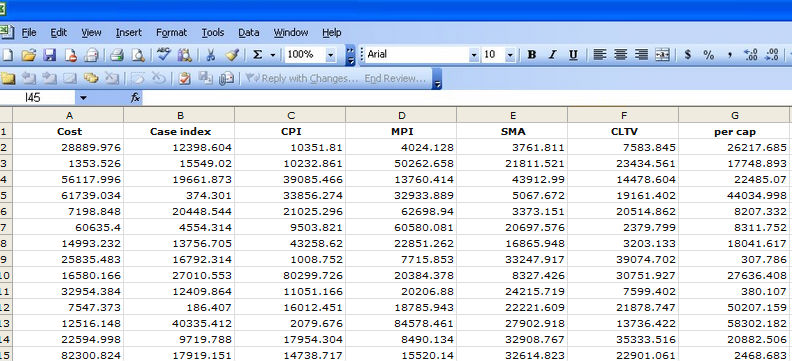
Task: Click the clipboard checkmark review icon
Action: 185,78
